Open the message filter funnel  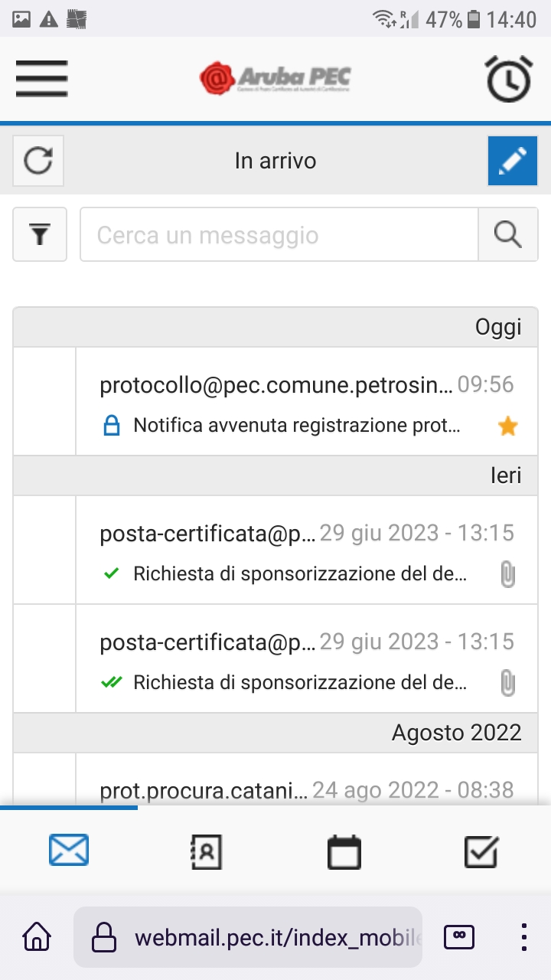coord(40,234)
